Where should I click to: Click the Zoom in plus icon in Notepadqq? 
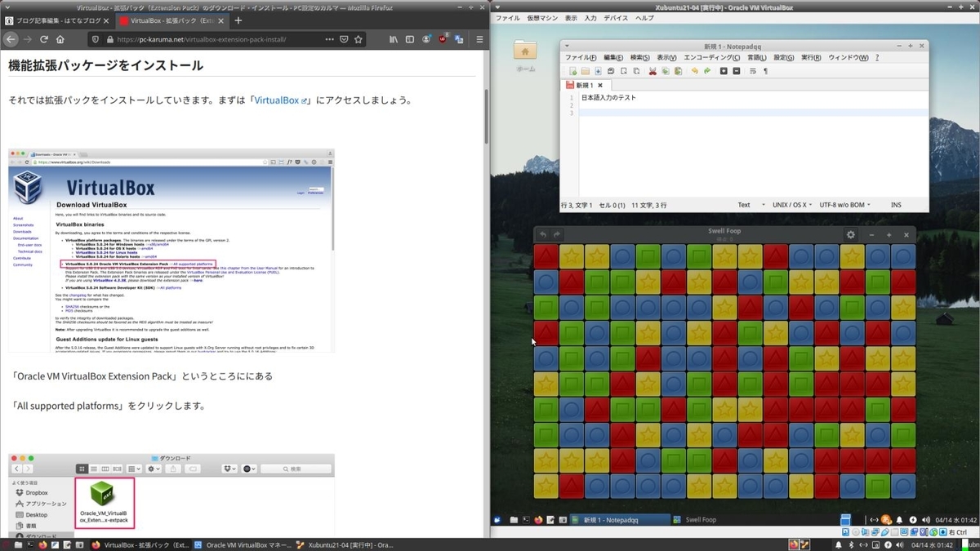[724, 71]
